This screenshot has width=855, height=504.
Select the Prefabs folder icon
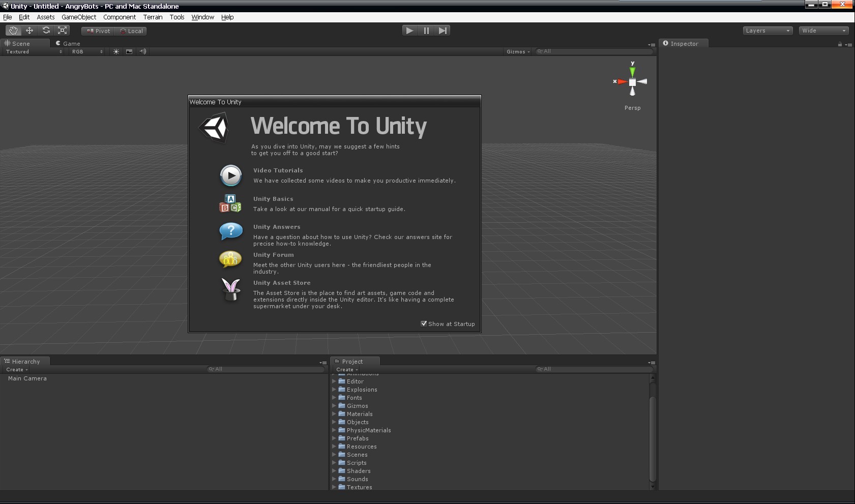click(342, 438)
